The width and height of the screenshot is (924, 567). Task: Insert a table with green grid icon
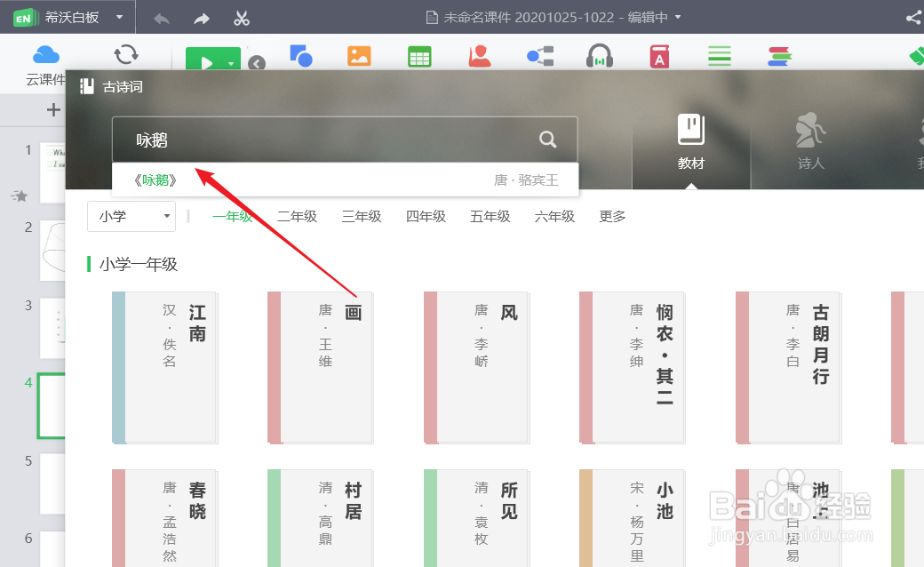tap(419, 57)
